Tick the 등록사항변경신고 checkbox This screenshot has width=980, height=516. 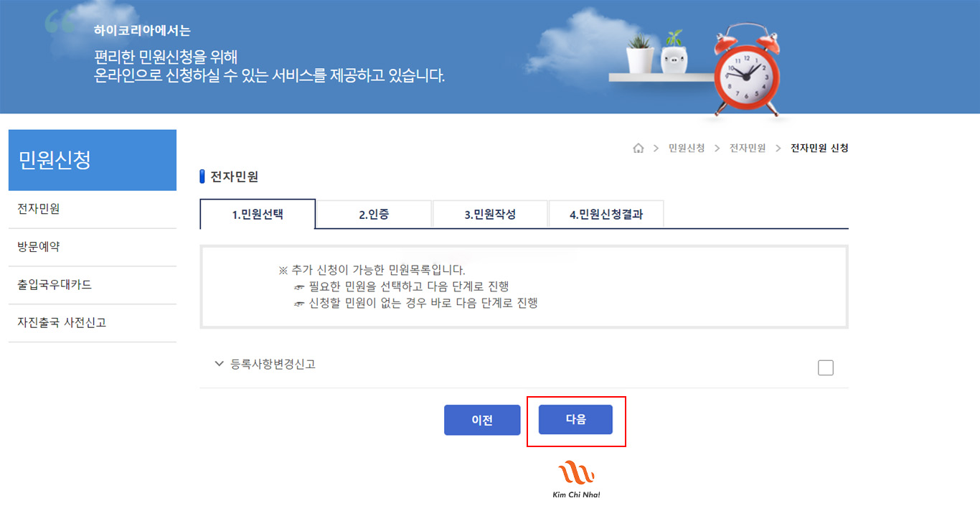(826, 367)
